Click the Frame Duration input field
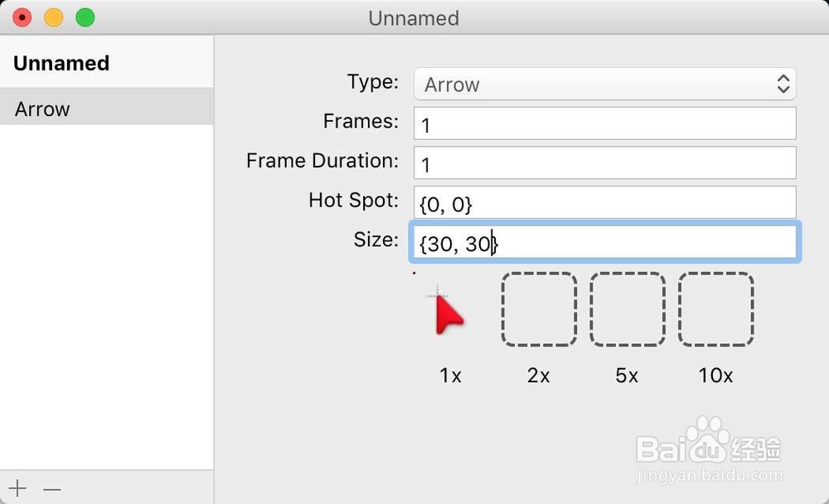This screenshot has width=829, height=504. click(x=605, y=163)
